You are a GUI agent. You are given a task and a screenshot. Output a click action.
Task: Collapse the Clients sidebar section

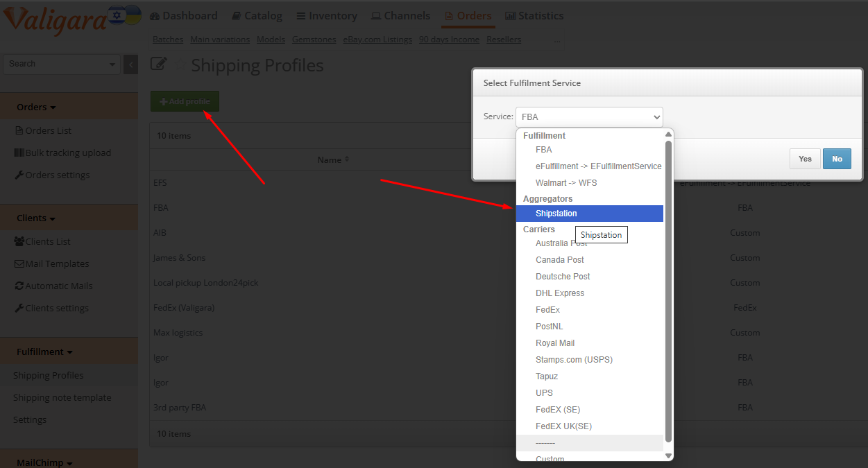(x=36, y=218)
